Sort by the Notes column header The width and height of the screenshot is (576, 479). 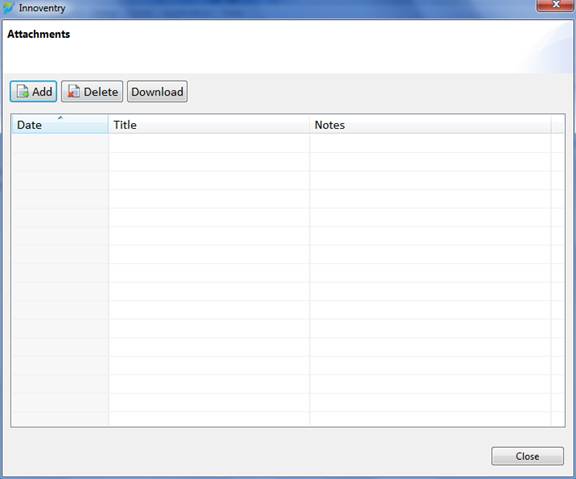[x=430, y=125]
